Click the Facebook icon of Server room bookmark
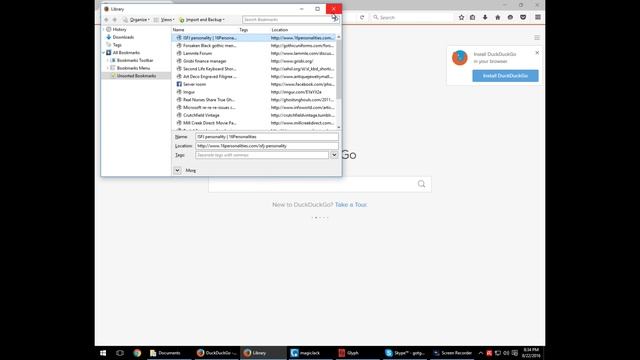 pos(179,84)
